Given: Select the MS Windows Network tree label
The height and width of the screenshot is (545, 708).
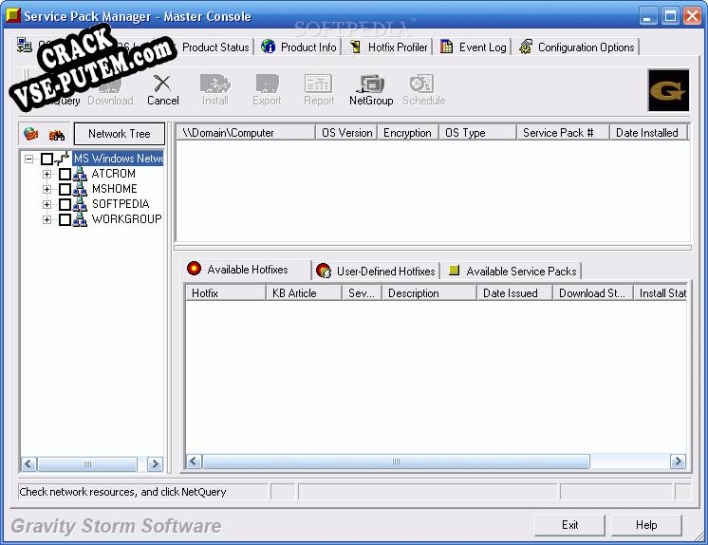Looking at the screenshot, I should 118,158.
